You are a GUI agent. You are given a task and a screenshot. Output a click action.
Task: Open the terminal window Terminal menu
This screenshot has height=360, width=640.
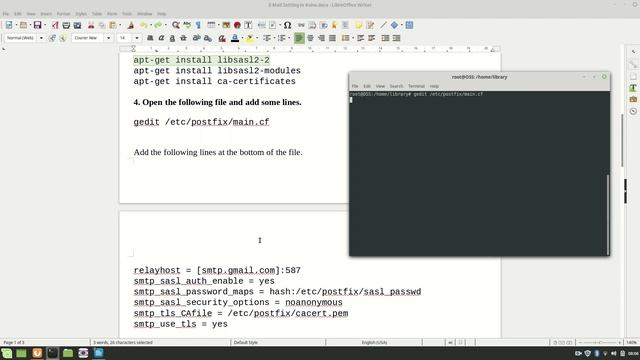(416, 86)
